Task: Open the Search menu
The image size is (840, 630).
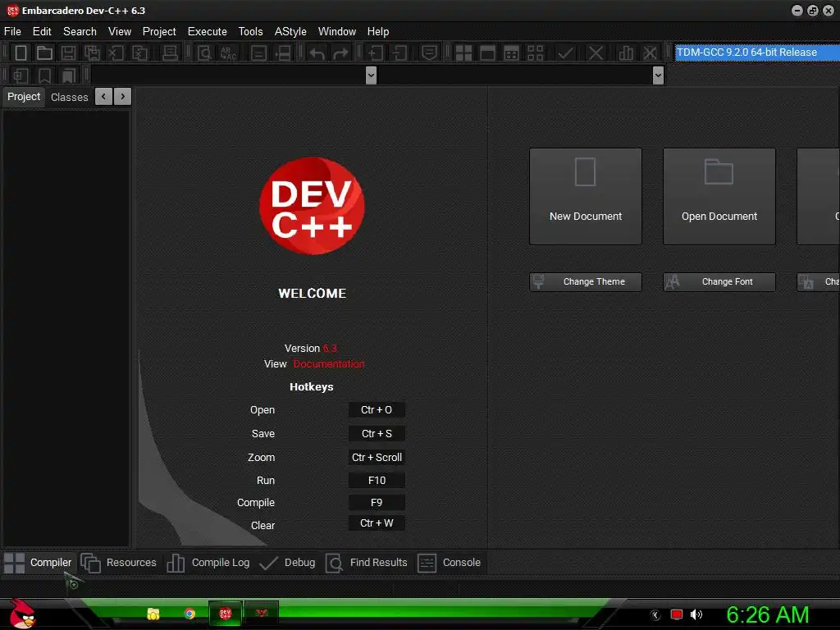Action: pos(80,32)
